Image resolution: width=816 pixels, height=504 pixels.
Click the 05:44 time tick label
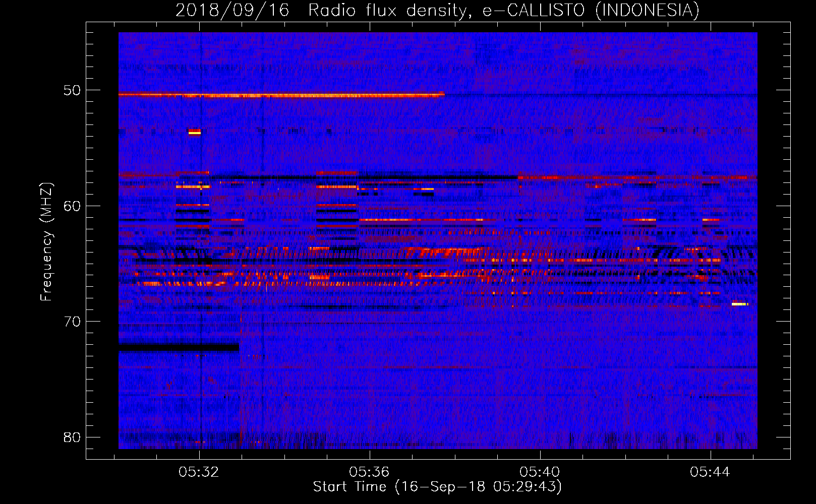(711, 472)
